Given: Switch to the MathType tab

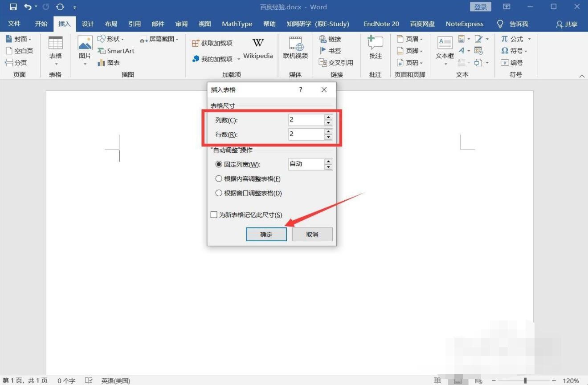Looking at the screenshot, I should click(237, 24).
